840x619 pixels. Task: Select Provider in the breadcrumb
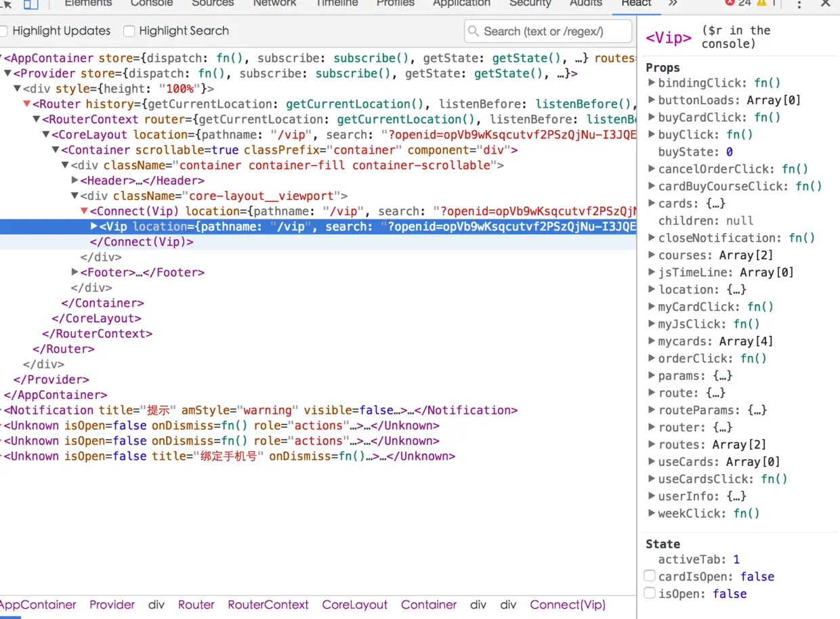pos(112,605)
